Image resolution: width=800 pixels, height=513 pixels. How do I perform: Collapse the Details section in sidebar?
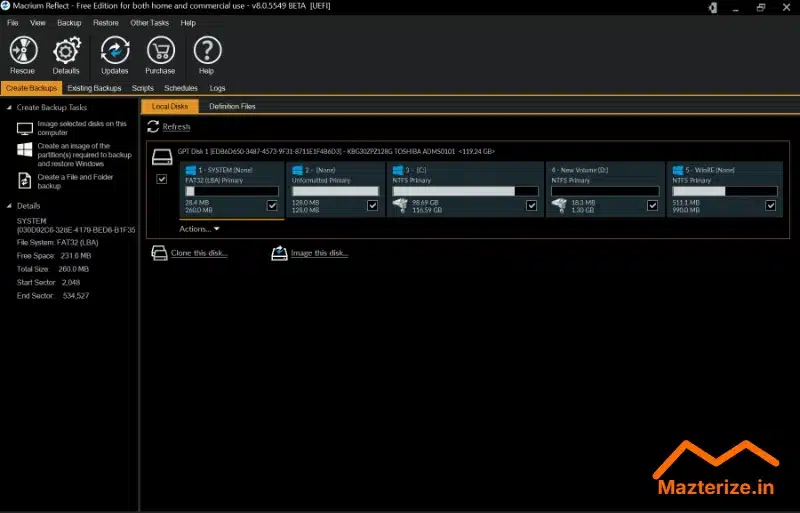point(9,205)
